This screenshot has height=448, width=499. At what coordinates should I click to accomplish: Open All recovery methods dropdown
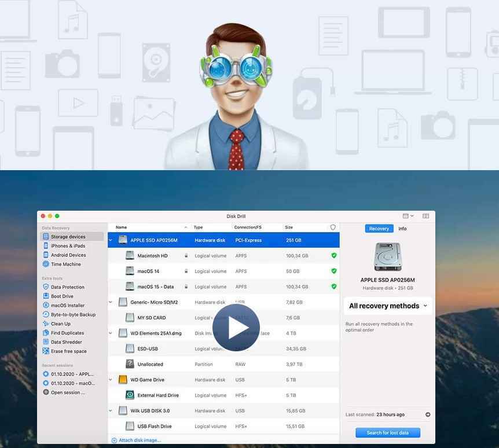tap(388, 306)
